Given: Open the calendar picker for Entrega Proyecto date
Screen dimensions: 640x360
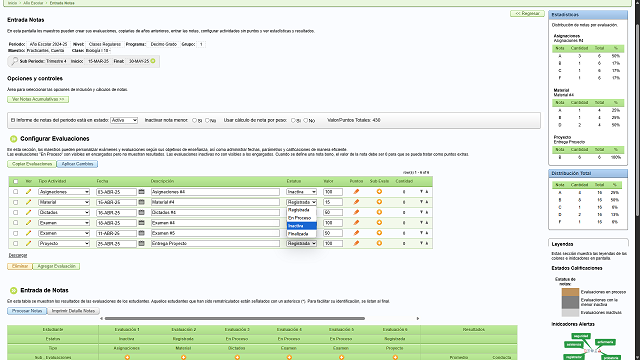Looking at the screenshot, I should pos(141,243).
